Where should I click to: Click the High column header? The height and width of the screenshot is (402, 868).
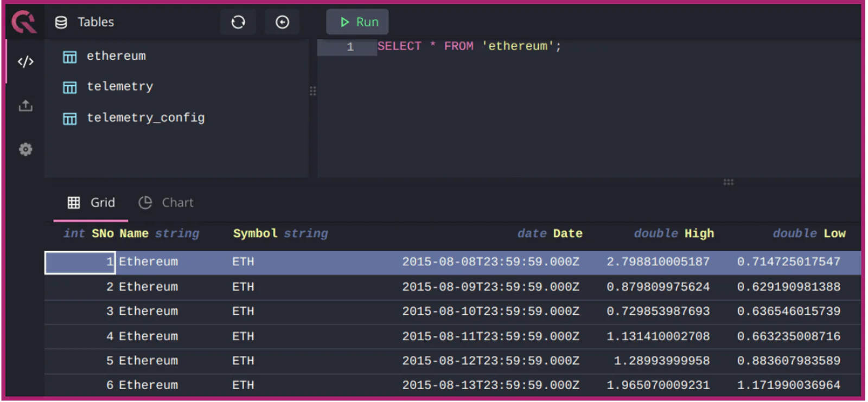674,234
